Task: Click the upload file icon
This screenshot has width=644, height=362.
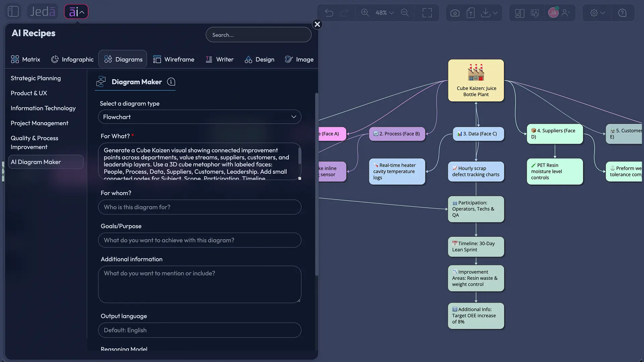Action: point(471,13)
